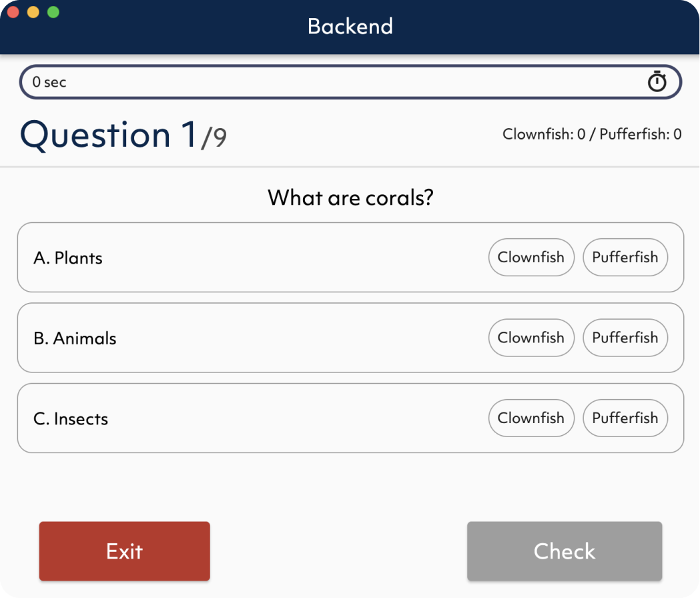Choose Pufferfish on the B. Animals row
Image resolution: width=700 pixels, height=598 pixels.
tap(625, 338)
